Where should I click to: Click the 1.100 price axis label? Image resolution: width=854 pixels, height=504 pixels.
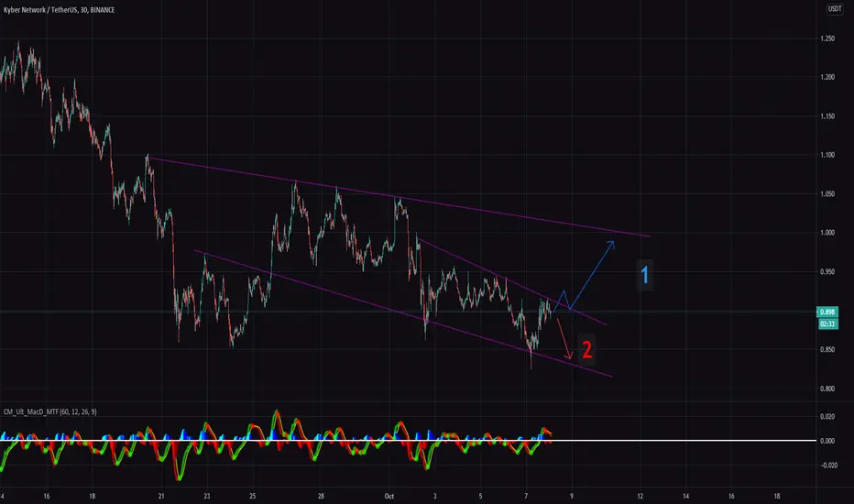(827, 155)
